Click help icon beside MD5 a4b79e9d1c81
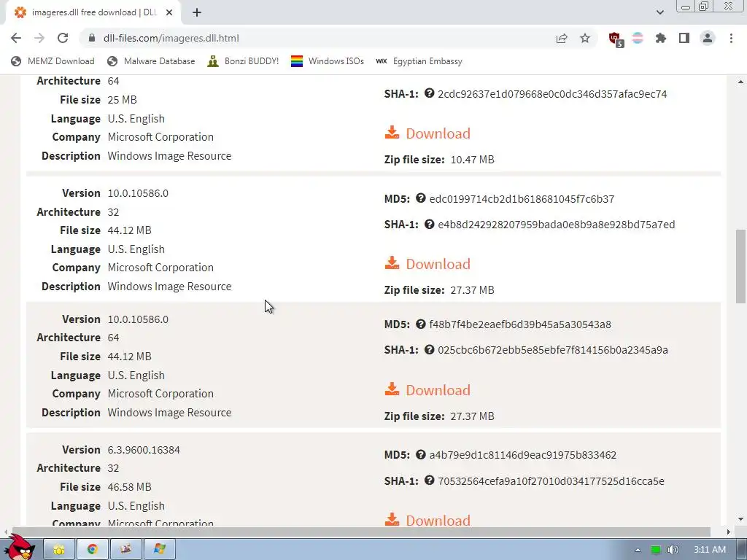 click(x=420, y=454)
